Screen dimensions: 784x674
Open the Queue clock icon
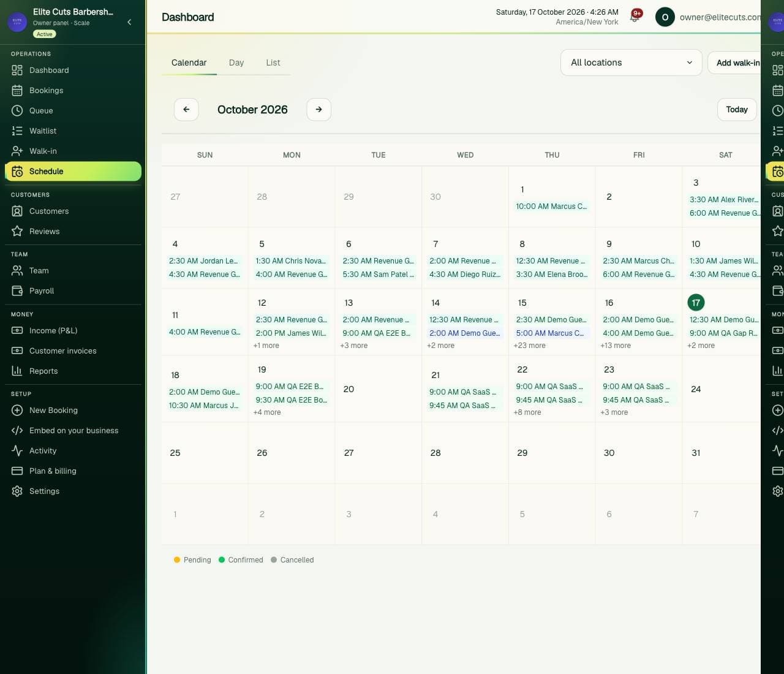[17, 111]
